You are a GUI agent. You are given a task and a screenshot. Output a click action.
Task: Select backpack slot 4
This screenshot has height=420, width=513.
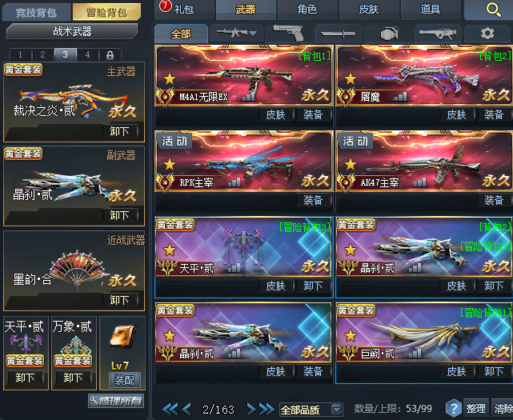(87, 54)
